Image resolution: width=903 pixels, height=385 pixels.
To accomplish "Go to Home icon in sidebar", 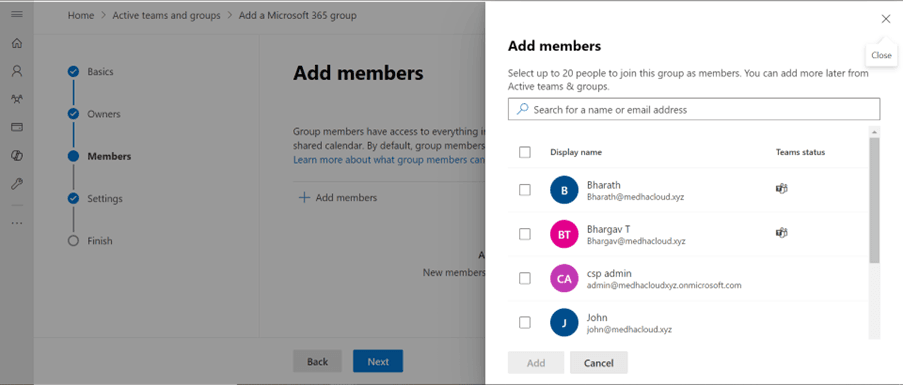I will pyautogui.click(x=17, y=43).
